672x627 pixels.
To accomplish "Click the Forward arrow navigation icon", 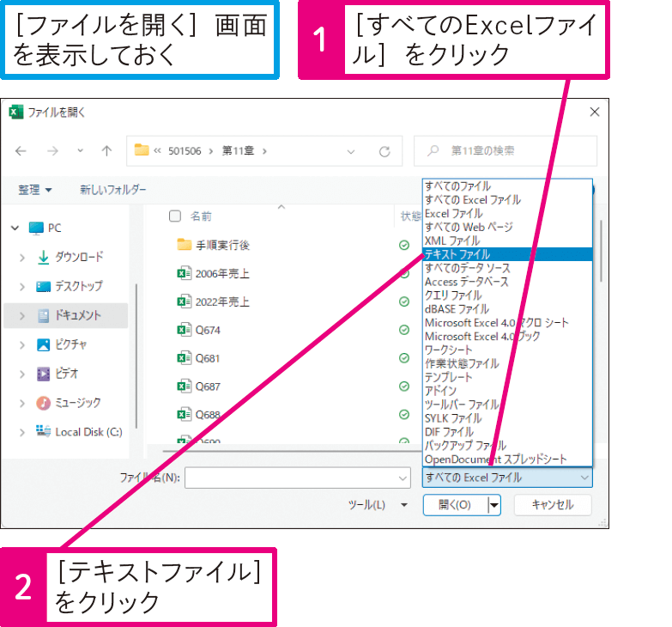I will [52, 151].
